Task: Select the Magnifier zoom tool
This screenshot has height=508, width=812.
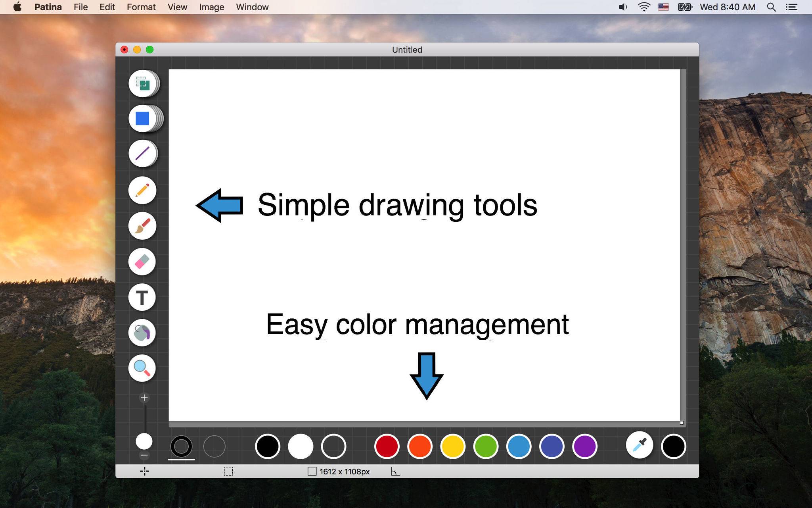Action: point(142,368)
